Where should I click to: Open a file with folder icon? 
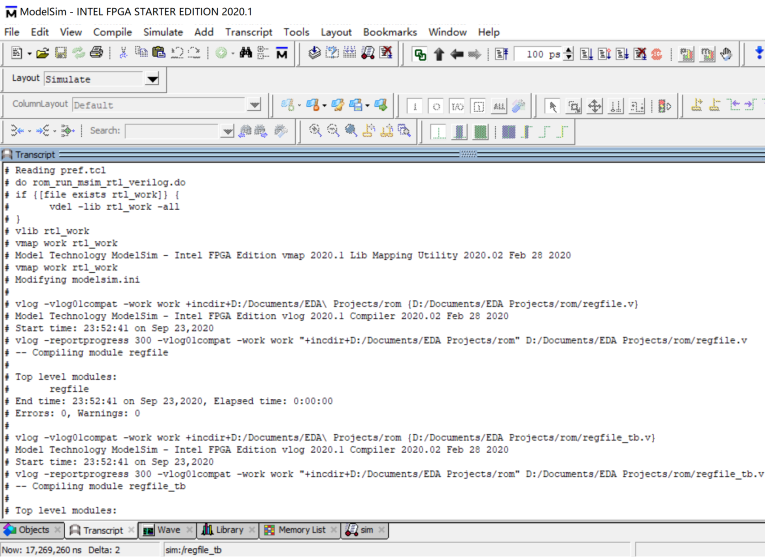pyautogui.click(x=42, y=53)
